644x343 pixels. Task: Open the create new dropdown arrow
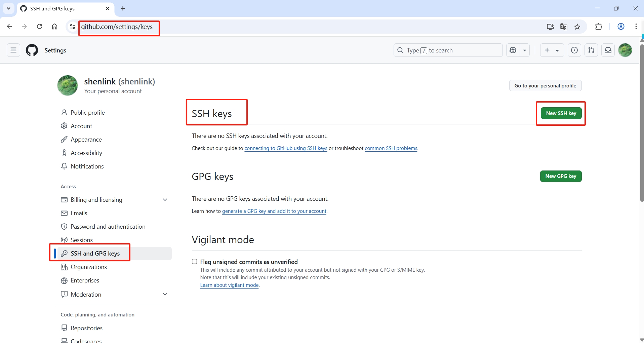pos(557,50)
